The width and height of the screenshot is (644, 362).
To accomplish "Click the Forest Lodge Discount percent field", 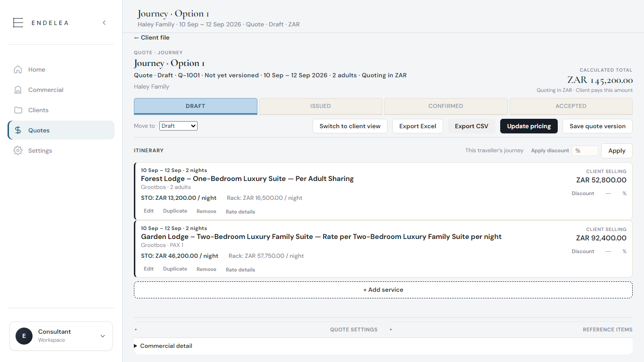I will pos(609,193).
